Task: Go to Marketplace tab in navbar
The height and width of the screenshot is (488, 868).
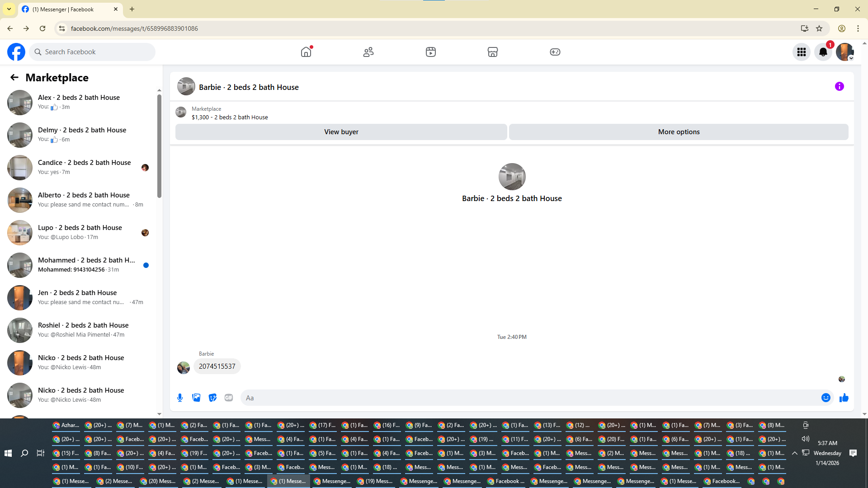Action: [x=492, y=52]
